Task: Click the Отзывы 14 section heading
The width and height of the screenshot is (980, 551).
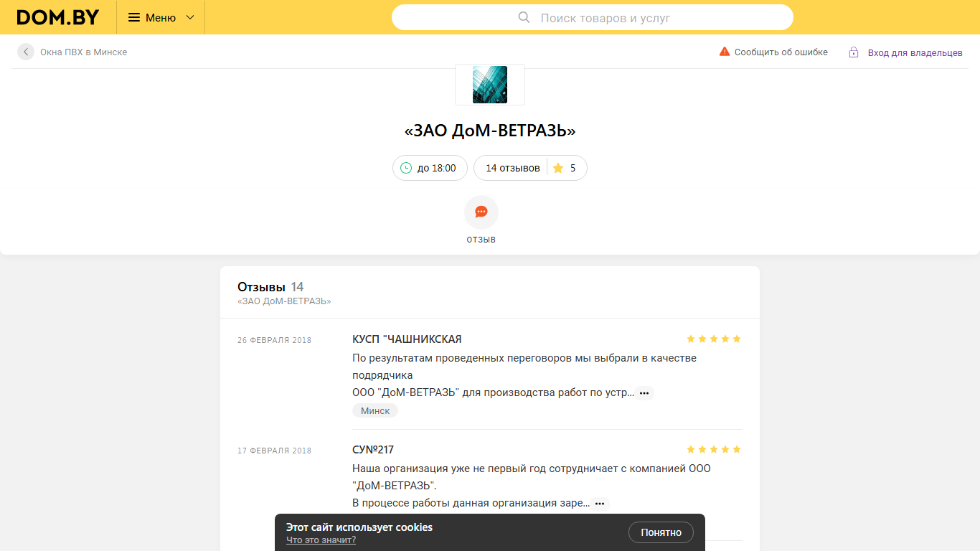Action: coord(270,287)
